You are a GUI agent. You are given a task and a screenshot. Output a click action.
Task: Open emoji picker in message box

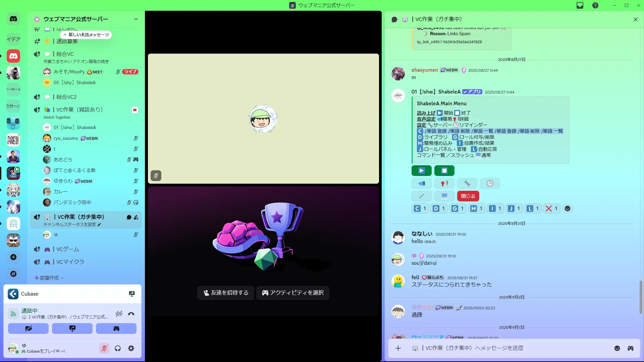[x=617, y=348]
